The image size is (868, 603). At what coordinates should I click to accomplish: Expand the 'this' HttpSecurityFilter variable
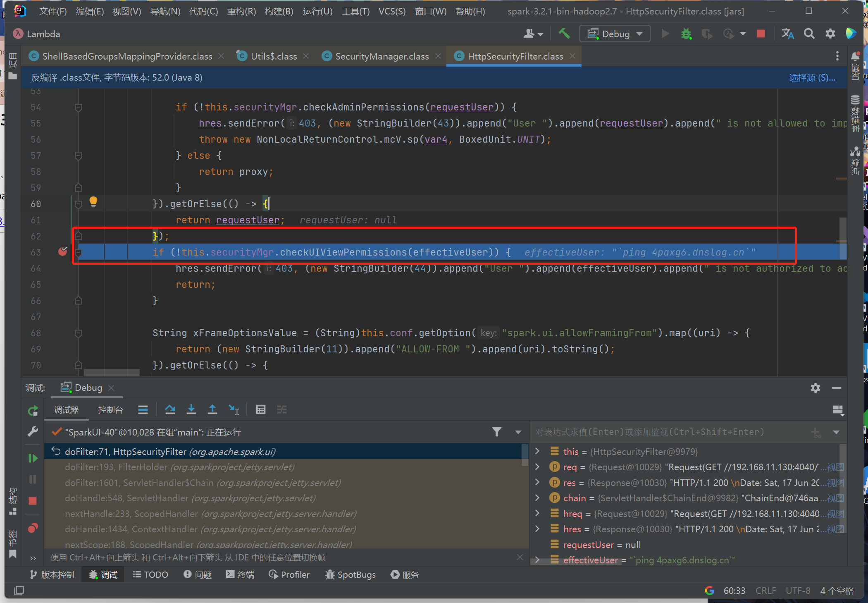point(537,451)
